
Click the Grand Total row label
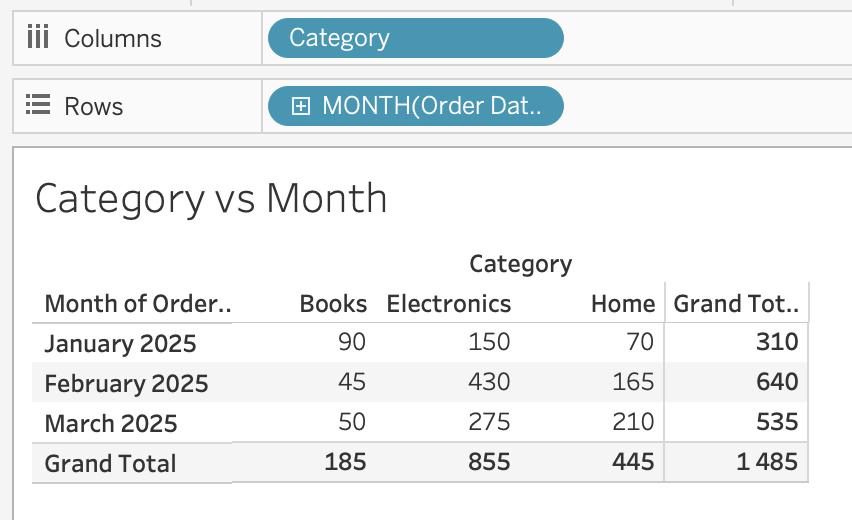(x=110, y=463)
